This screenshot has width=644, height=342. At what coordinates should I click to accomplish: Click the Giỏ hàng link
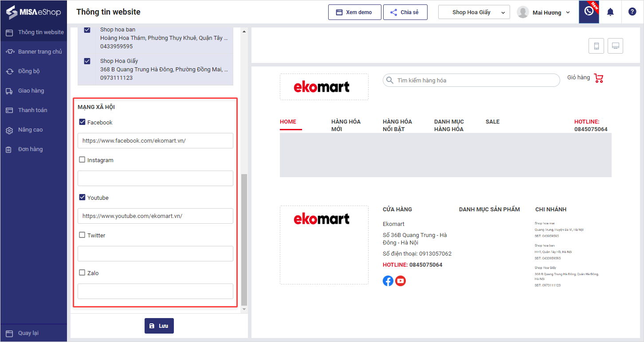tap(578, 78)
